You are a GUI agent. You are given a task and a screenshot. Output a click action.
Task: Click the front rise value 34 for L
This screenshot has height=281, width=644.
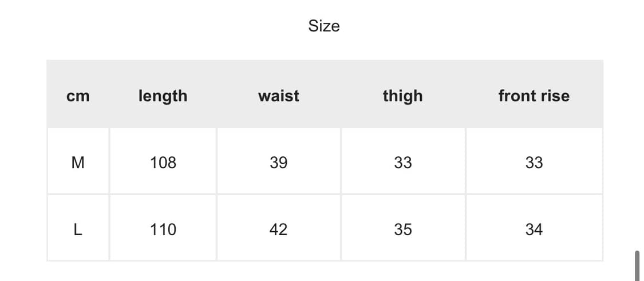[534, 230]
